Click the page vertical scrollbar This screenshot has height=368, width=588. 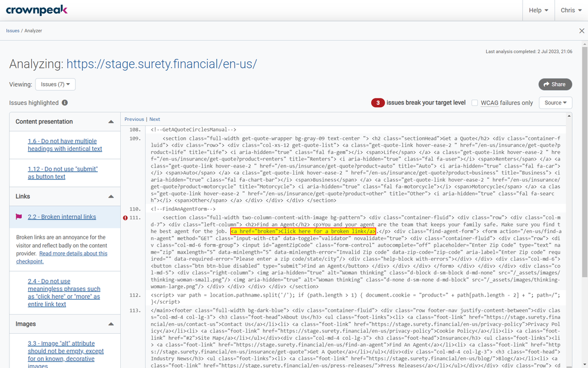584,162
